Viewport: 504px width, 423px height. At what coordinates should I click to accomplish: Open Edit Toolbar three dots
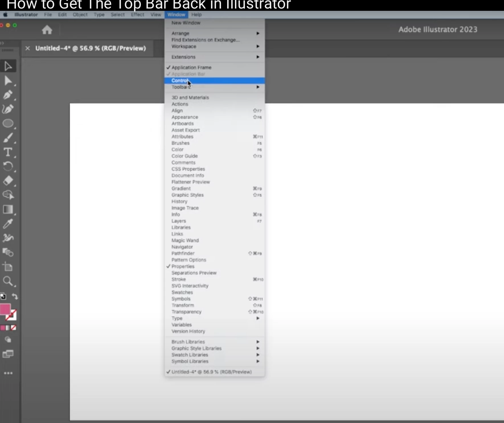click(x=8, y=373)
